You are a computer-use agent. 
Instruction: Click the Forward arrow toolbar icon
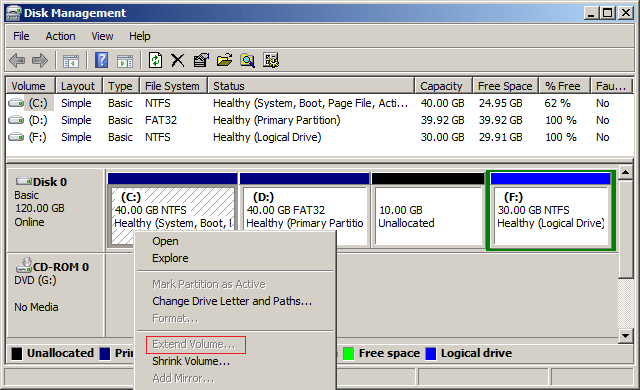[x=40, y=60]
